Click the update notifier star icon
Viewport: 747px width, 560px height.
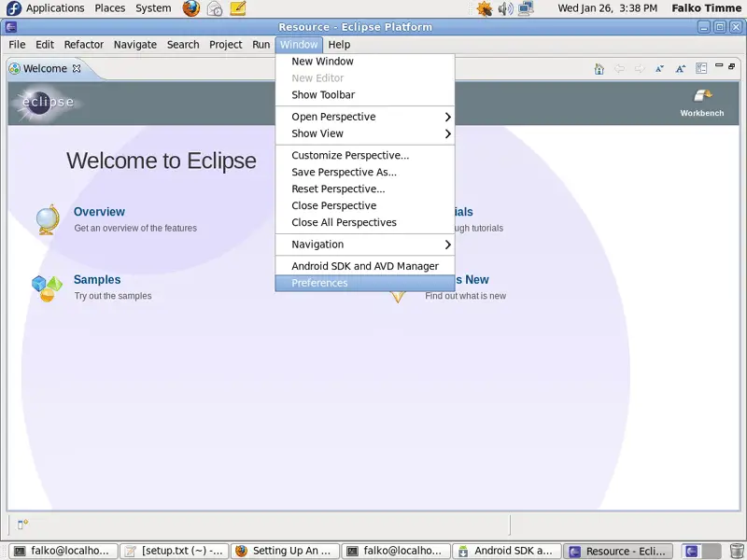pyautogui.click(x=485, y=8)
